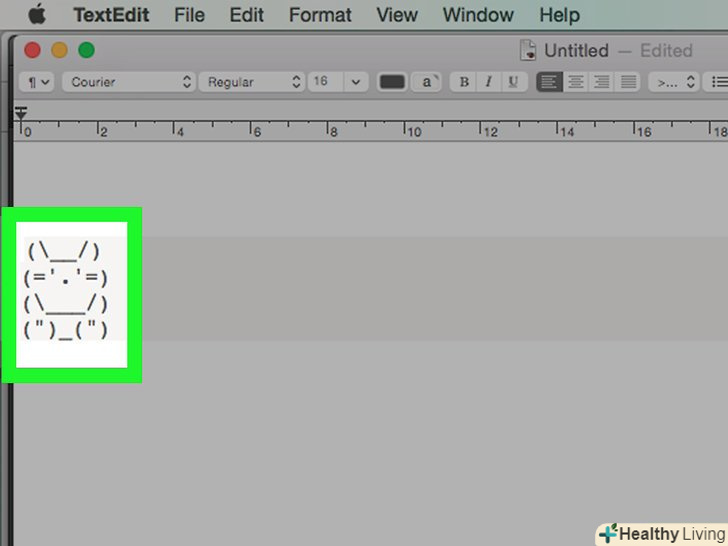Open the paragraph styles dropdown
728x546 pixels.
(37, 82)
